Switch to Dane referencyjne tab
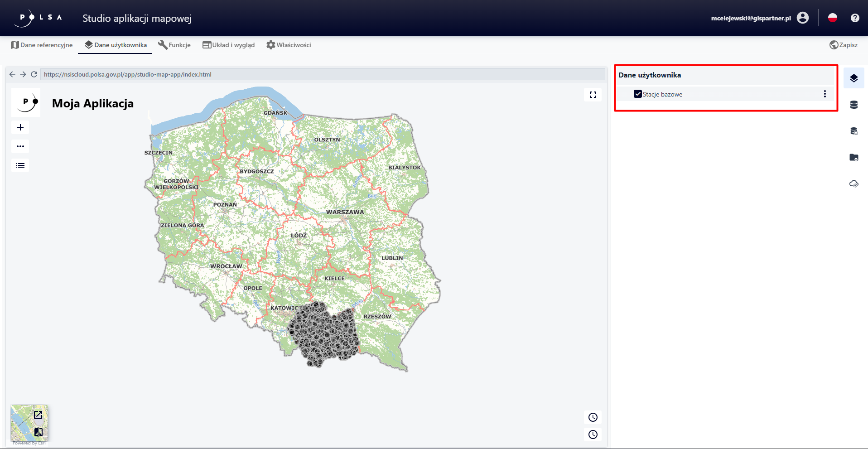868x449 pixels. (x=42, y=45)
